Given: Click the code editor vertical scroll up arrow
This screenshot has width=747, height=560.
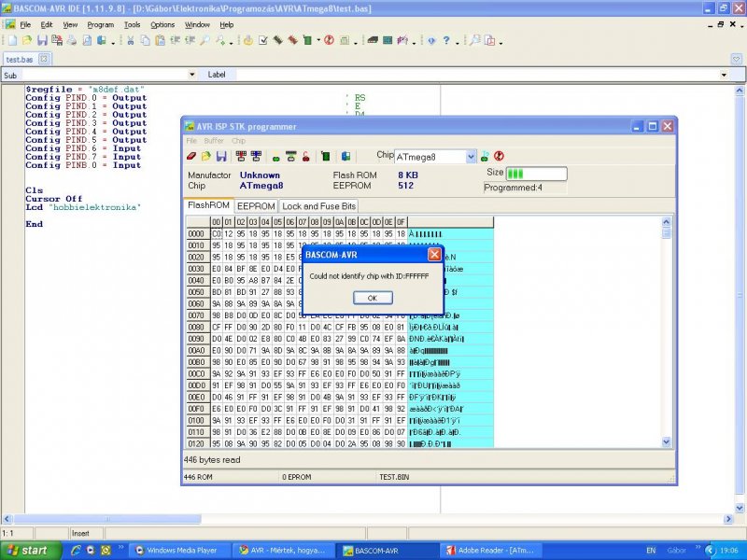Looking at the screenshot, I should click(740, 91).
